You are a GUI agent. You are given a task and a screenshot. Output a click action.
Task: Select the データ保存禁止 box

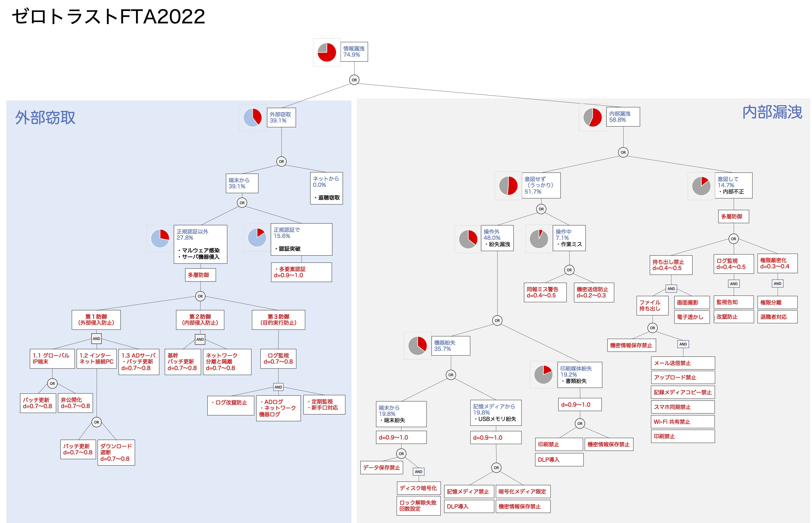(382, 467)
